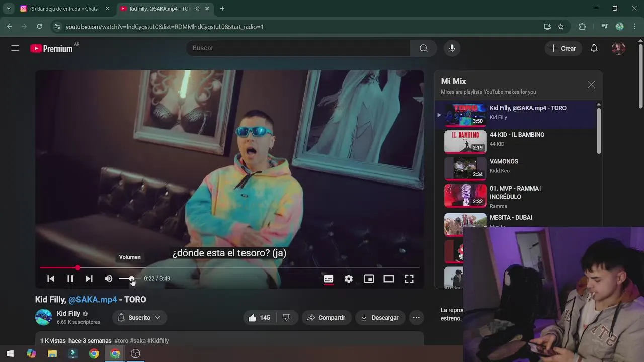This screenshot has width=644, height=362.
Task: Skip to next video in player
Action: pos(89,279)
